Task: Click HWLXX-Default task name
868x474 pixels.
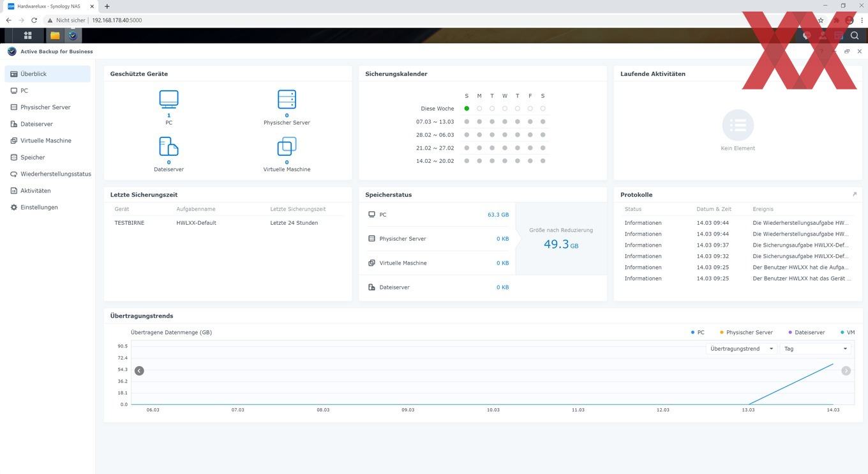Action: [x=197, y=223]
